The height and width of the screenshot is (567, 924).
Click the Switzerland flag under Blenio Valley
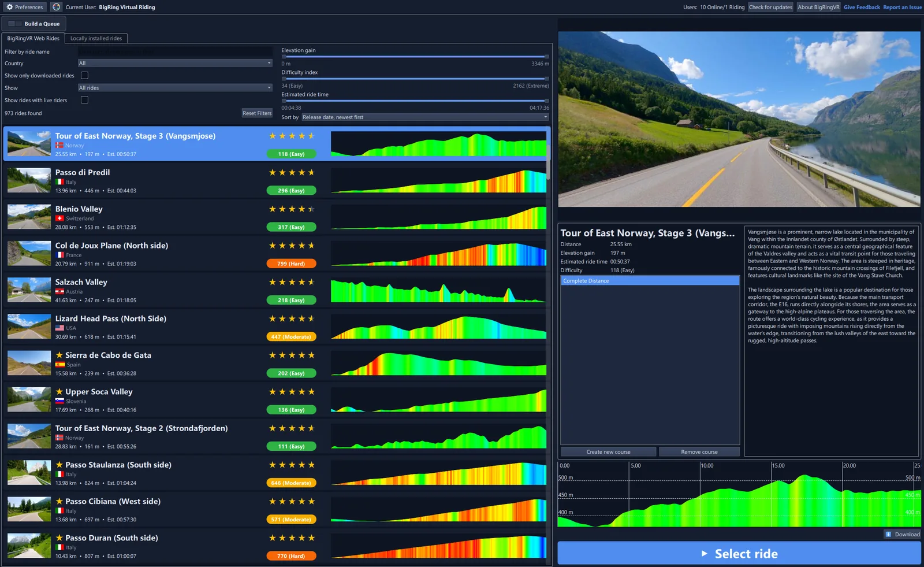(x=59, y=218)
